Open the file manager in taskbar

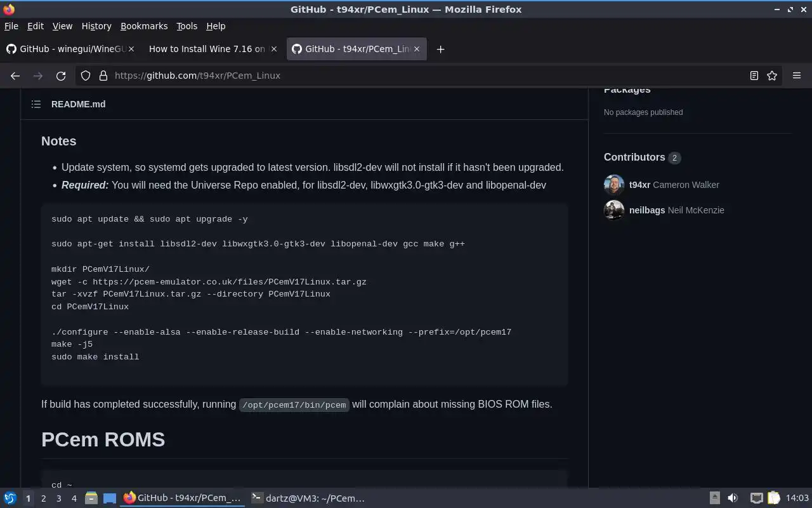(x=91, y=498)
